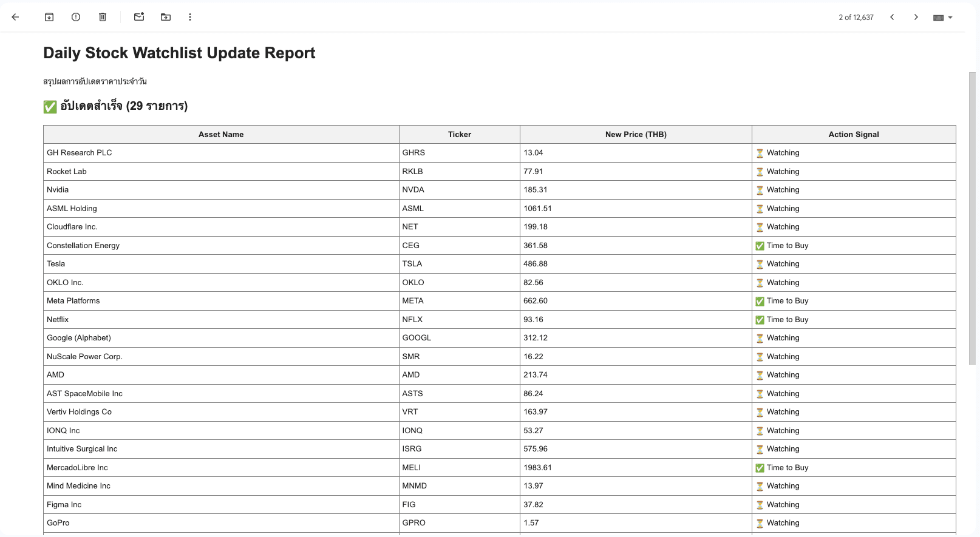Mark the email as unread
Viewport: 980px width, 537px height.
[x=139, y=17]
